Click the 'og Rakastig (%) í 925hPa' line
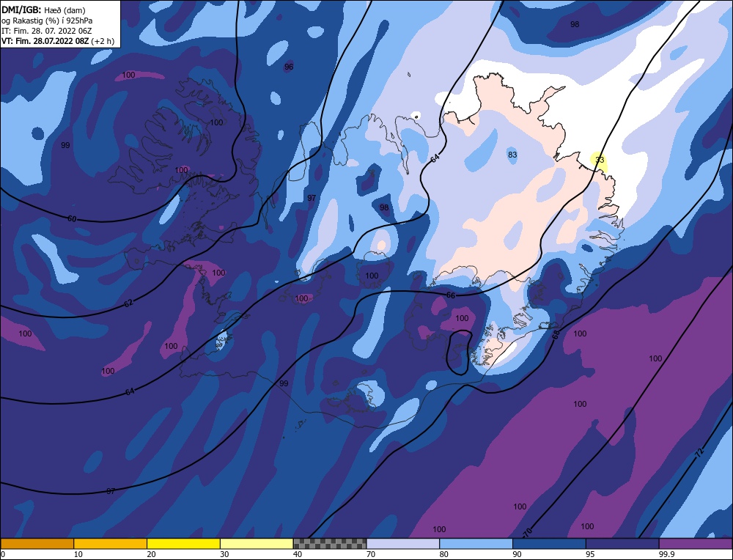This screenshot has height=560, width=733. click(47, 21)
